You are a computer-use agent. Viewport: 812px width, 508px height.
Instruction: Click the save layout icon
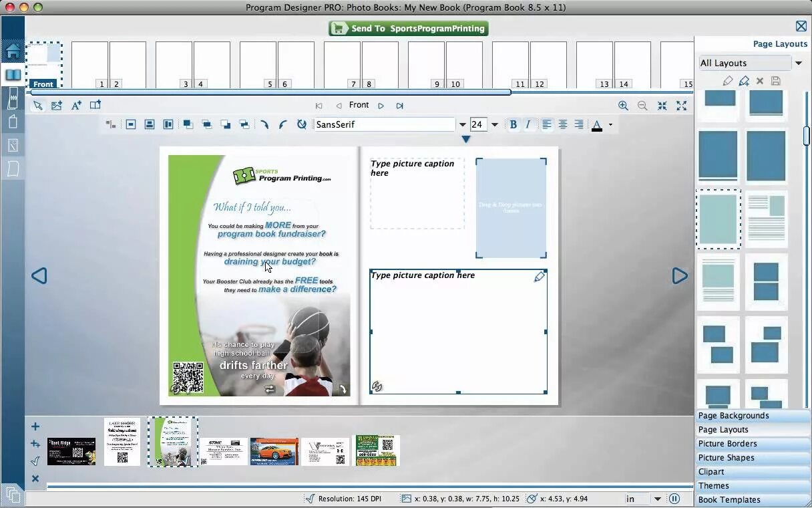tap(775, 81)
